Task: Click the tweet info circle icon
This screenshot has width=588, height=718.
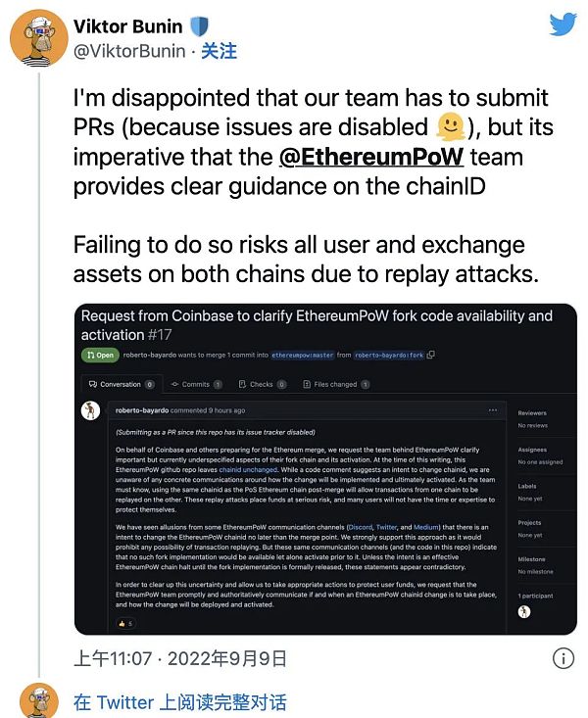Action: point(563,657)
